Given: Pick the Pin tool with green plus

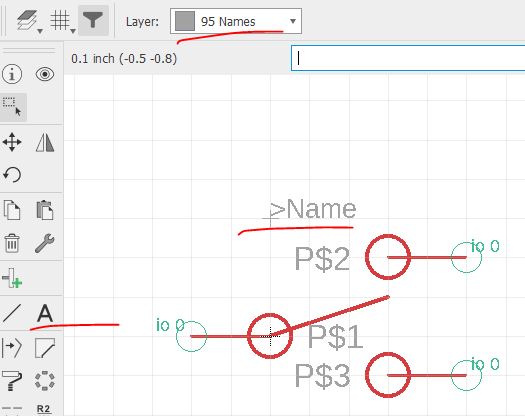Looking at the screenshot, I should click(x=12, y=278).
